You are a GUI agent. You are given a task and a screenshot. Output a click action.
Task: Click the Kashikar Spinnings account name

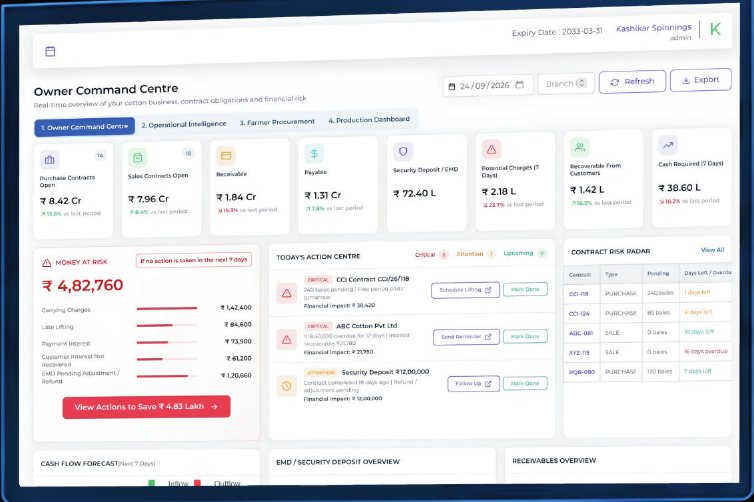click(x=653, y=28)
